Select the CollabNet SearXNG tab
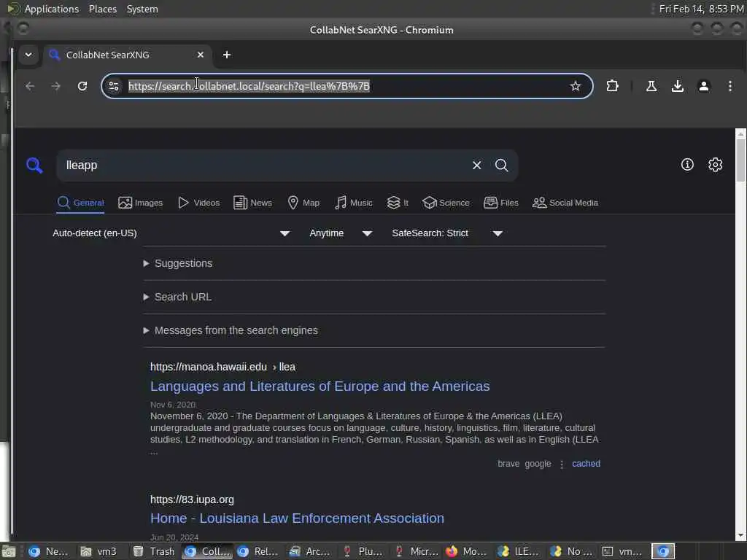747x560 pixels. click(x=126, y=55)
